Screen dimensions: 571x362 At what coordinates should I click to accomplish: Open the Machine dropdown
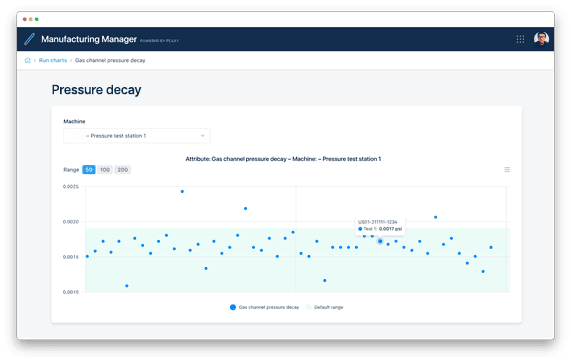[x=137, y=136]
